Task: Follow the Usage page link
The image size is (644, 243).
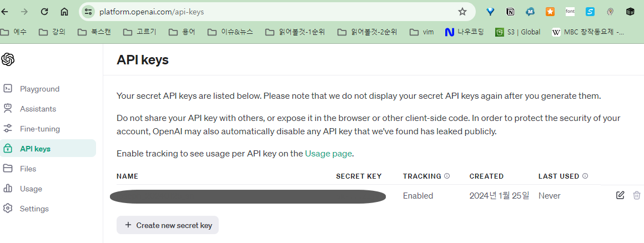Action: pyautogui.click(x=328, y=154)
